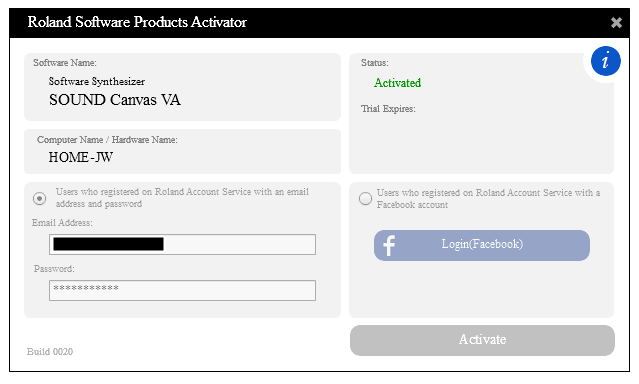
Task: Click the Activate button
Action: [482, 340]
